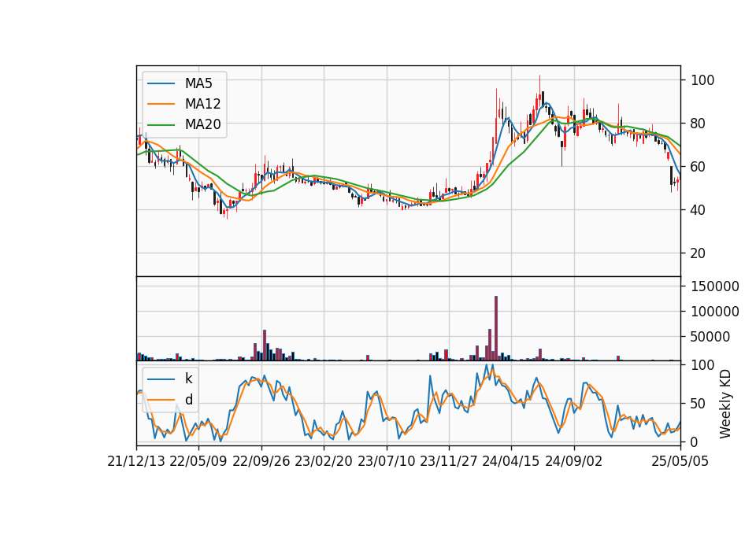Click the price axis value 100
The width and height of the screenshot is (756, 543).
point(702,80)
